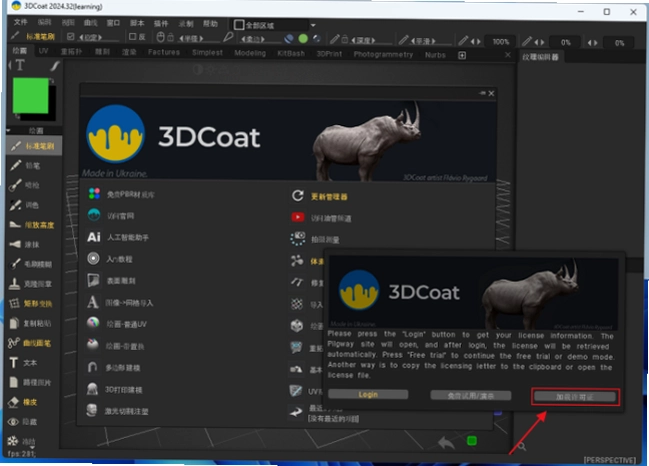Screen dimensions: 649x466
Task: Toggle the 反 invert checkbox
Action: pyautogui.click(x=132, y=36)
